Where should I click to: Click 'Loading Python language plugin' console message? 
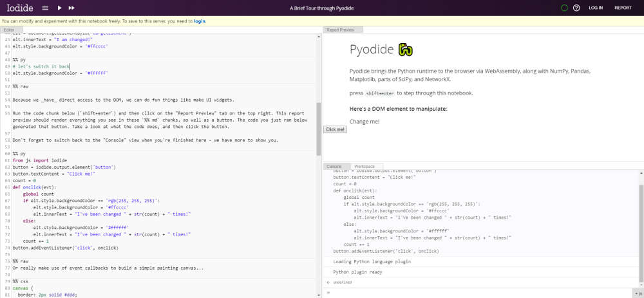[372, 261]
